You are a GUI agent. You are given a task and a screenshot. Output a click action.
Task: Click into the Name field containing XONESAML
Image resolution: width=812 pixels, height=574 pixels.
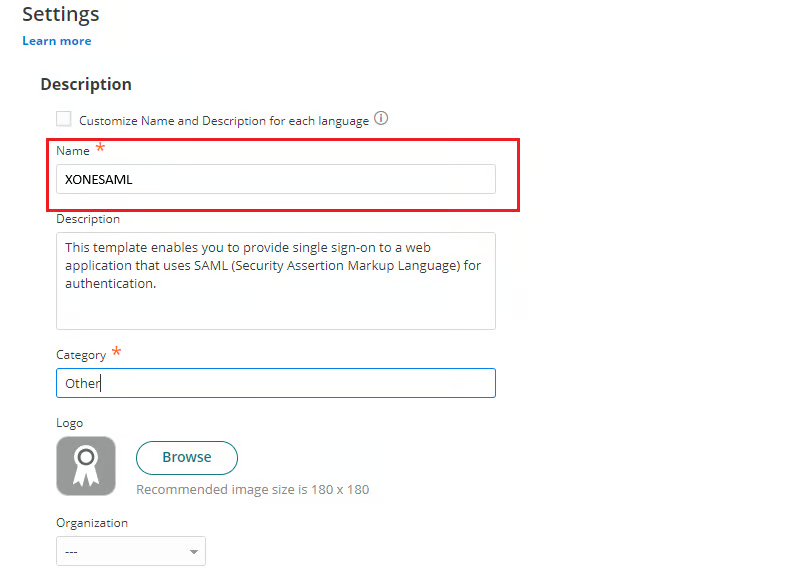click(x=275, y=179)
